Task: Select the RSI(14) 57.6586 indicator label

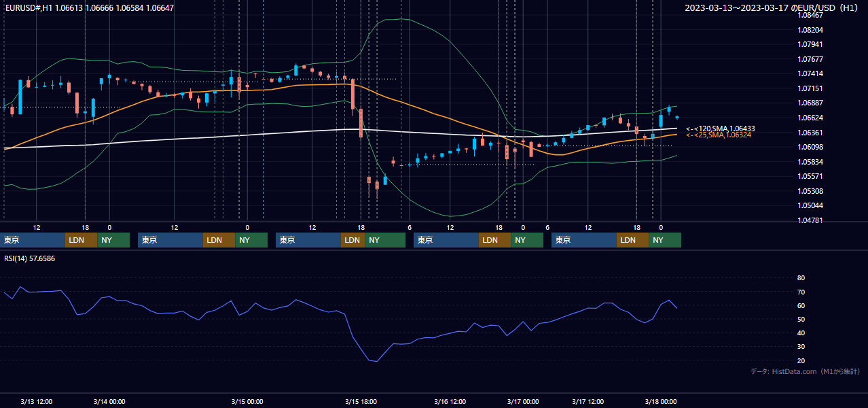Action: point(30,258)
